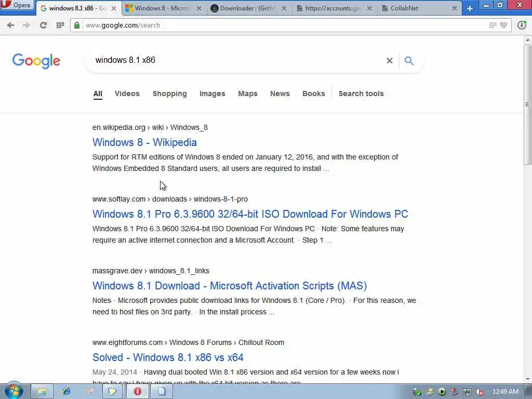532x399 pixels.
Task: Select the All results filter
Action: point(98,94)
